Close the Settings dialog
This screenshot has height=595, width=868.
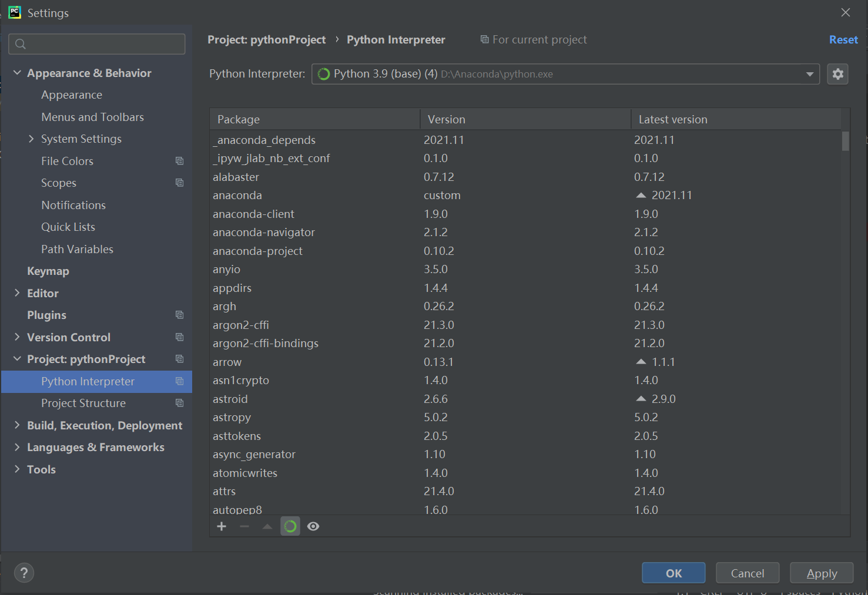pyautogui.click(x=846, y=12)
